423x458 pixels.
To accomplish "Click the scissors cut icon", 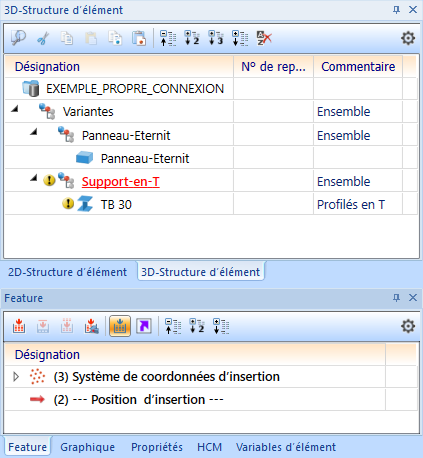I will pyautogui.click(x=43, y=38).
